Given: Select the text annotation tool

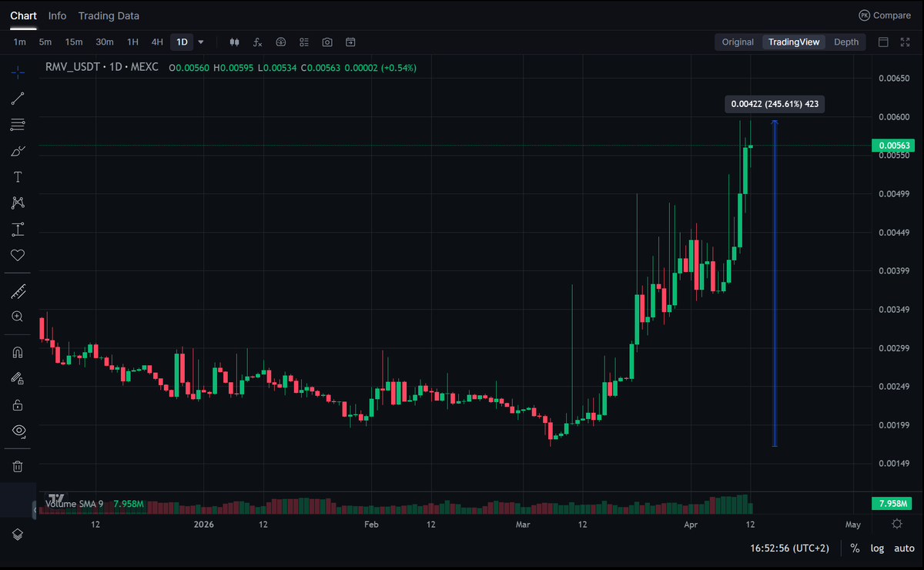Looking at the screenshot, I should pyautogui.click(x=17, y=176).
